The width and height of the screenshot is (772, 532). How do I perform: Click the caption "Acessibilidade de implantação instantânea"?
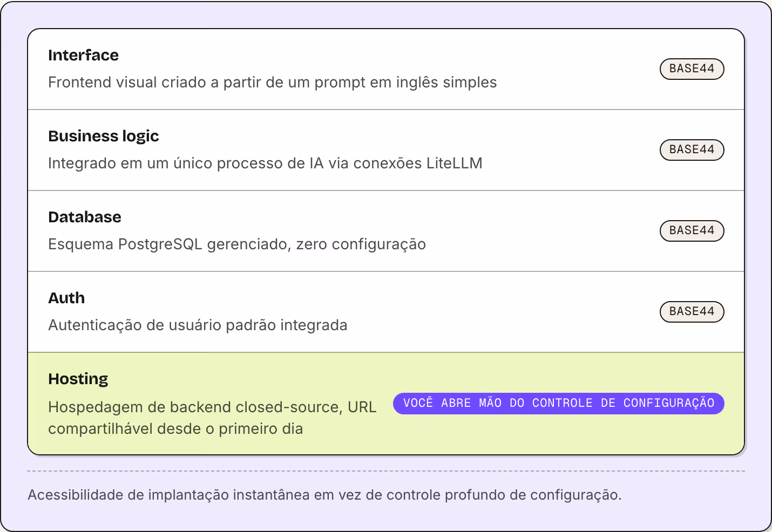pos(324,495)
